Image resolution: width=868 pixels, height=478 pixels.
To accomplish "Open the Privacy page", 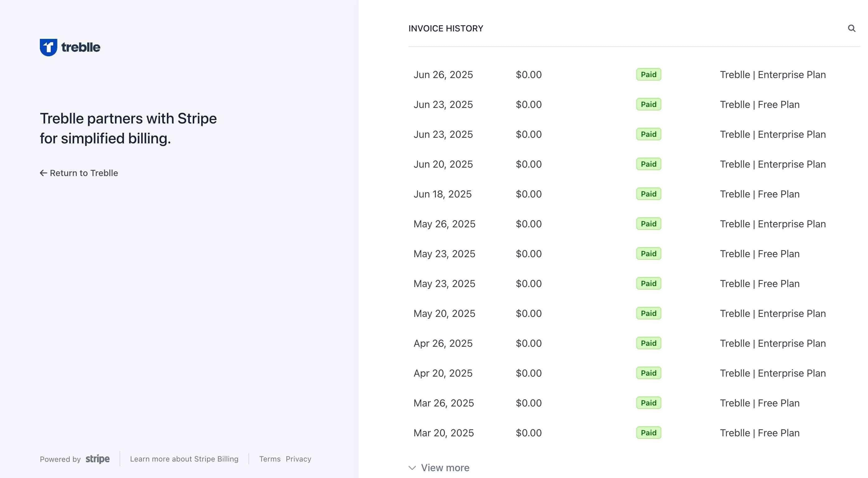I will 298,459.
